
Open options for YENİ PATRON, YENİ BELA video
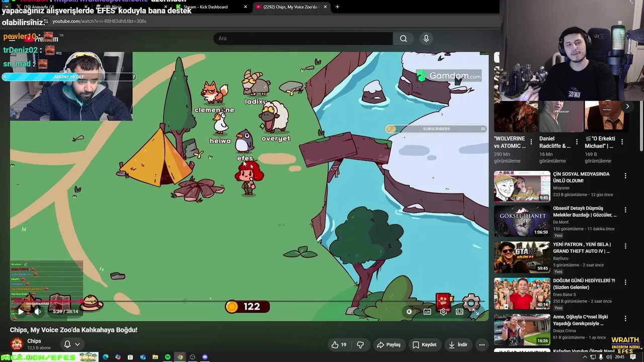[x=625, y=246]
